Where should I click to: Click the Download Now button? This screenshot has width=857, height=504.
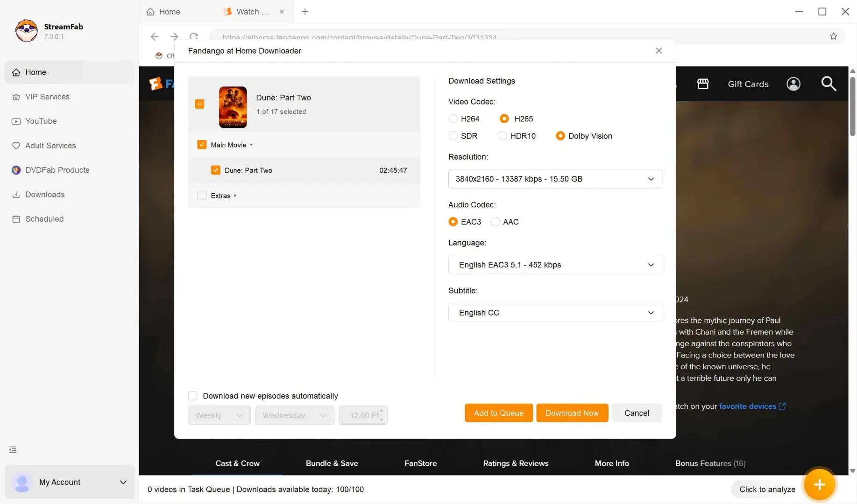(x=572, y=413)
